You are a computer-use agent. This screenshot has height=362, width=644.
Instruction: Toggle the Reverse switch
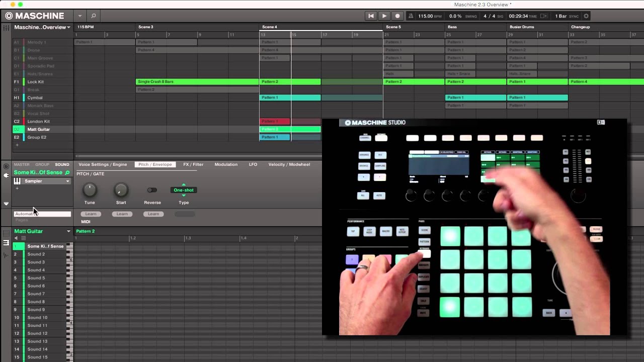(152, 190)
